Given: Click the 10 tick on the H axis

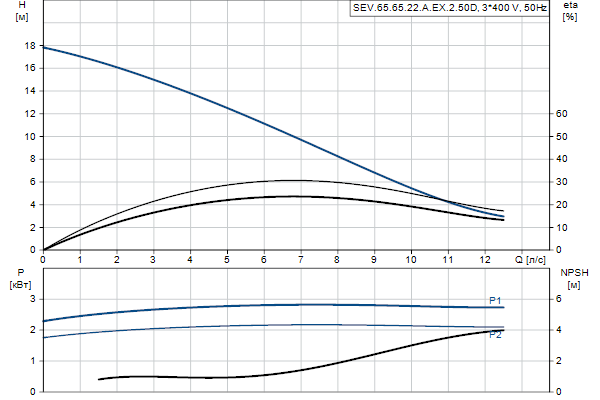Looking at the screenshot, I should point(31,137).
